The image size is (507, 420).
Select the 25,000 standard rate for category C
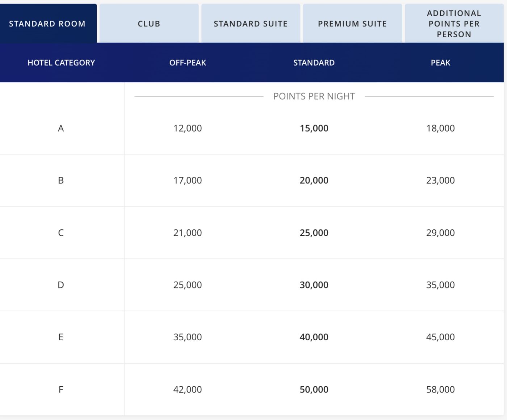click(x=314, y=233)
